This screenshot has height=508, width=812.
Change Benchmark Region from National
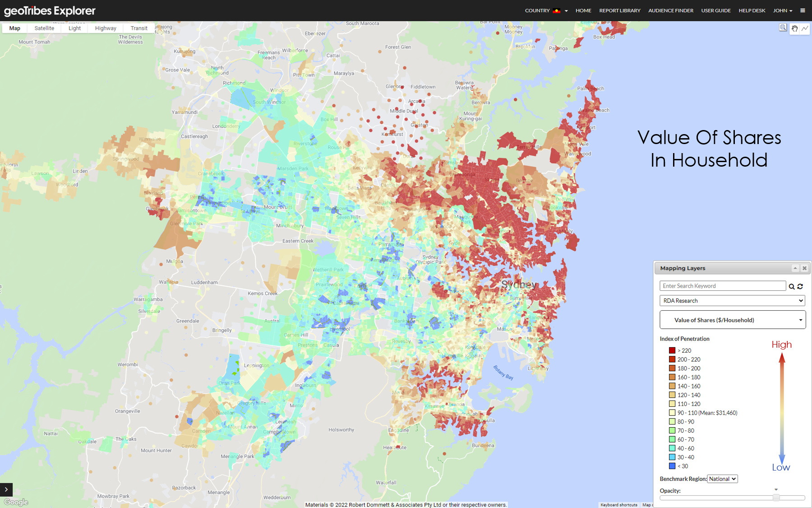tap(722, 479)
